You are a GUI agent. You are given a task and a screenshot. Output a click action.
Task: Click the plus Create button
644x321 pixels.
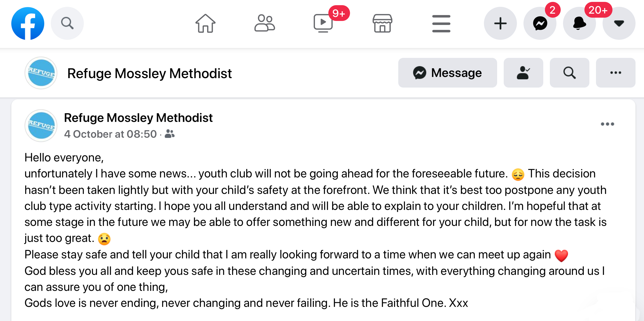point(500,24)
